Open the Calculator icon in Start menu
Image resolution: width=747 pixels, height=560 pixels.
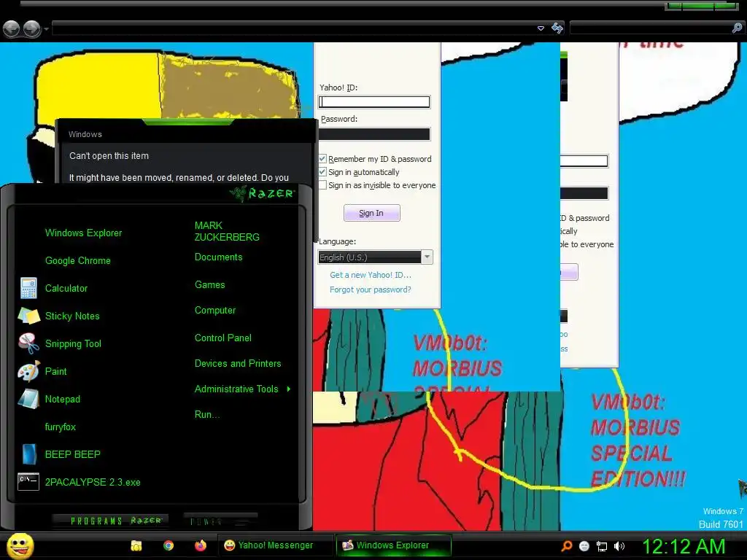coord(28,288)
